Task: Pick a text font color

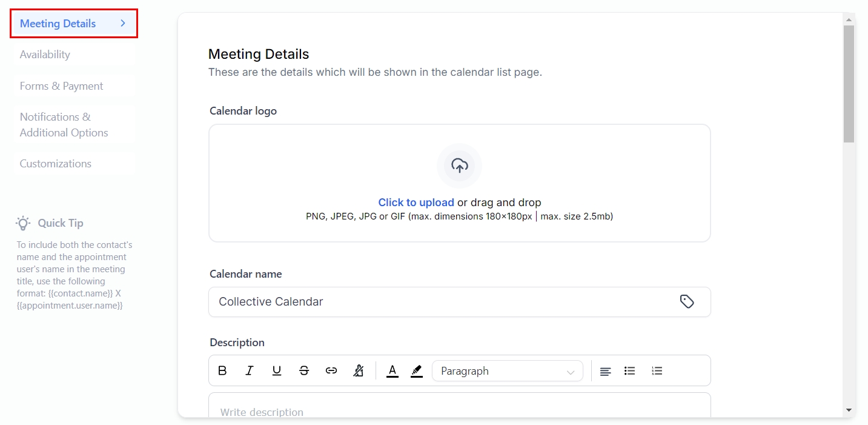Action: tap(393, 370)
